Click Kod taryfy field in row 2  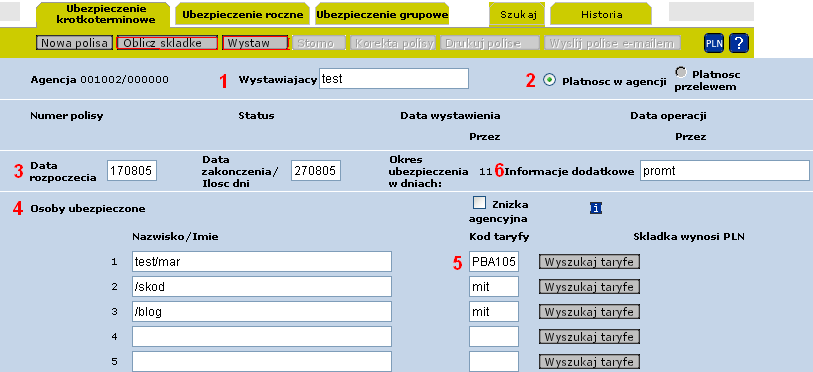pyautogui.click(x=494, y=286)
